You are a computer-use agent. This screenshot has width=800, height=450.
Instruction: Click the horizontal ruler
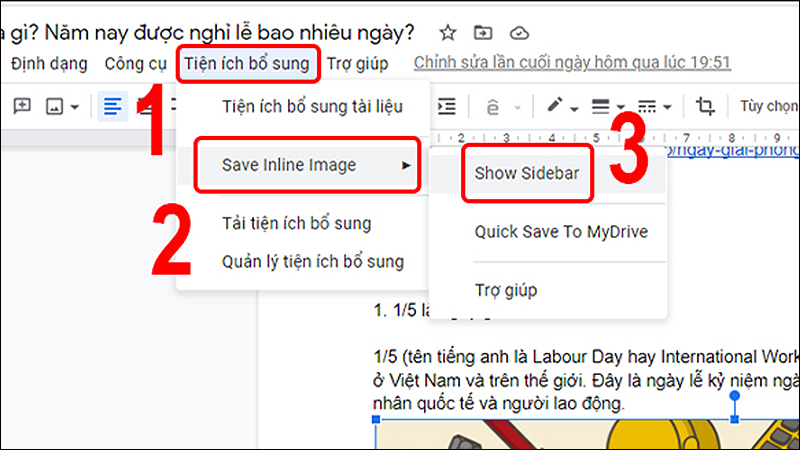[x=615, y=138]
